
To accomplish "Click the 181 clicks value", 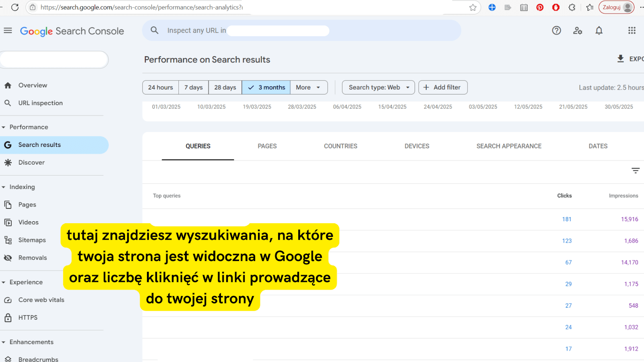I will click(x=567, y=219).
